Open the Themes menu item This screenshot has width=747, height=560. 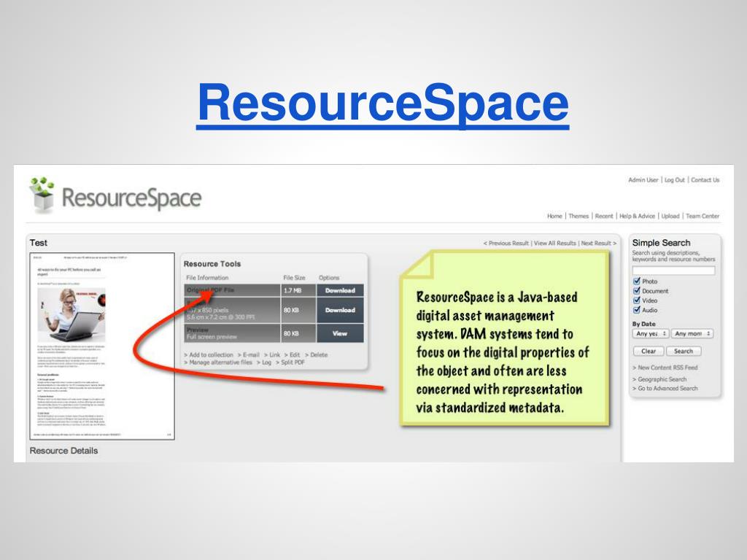[578, 216]
